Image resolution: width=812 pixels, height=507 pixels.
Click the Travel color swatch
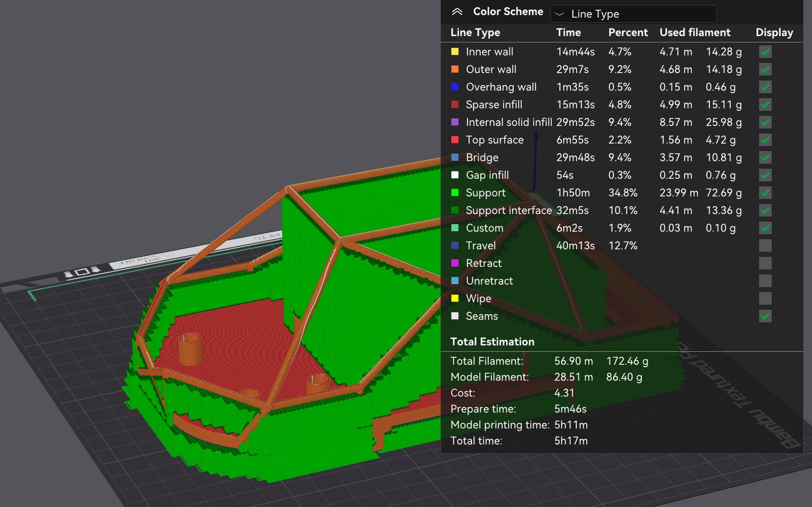point(455,246)
